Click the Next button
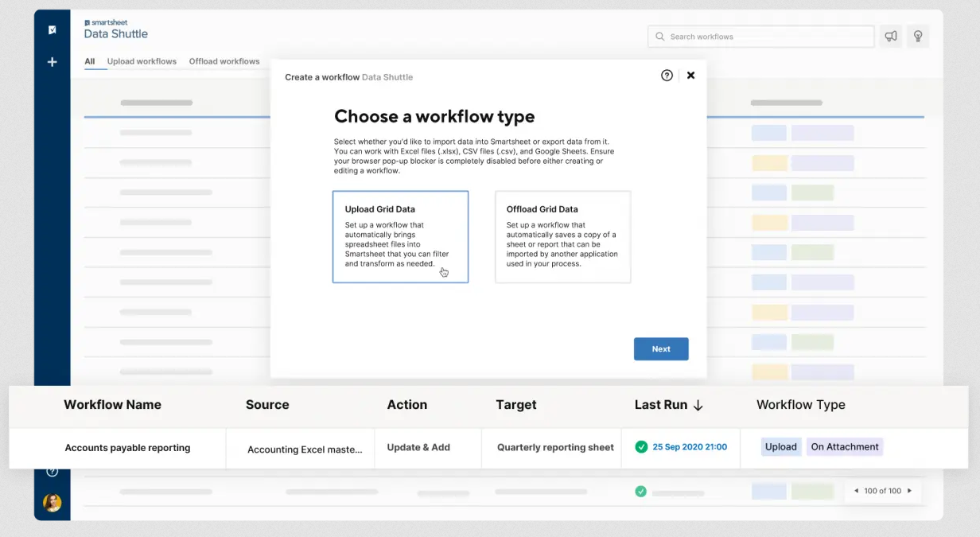This screenshot has width=980, height=537. [x=661, y=349]
